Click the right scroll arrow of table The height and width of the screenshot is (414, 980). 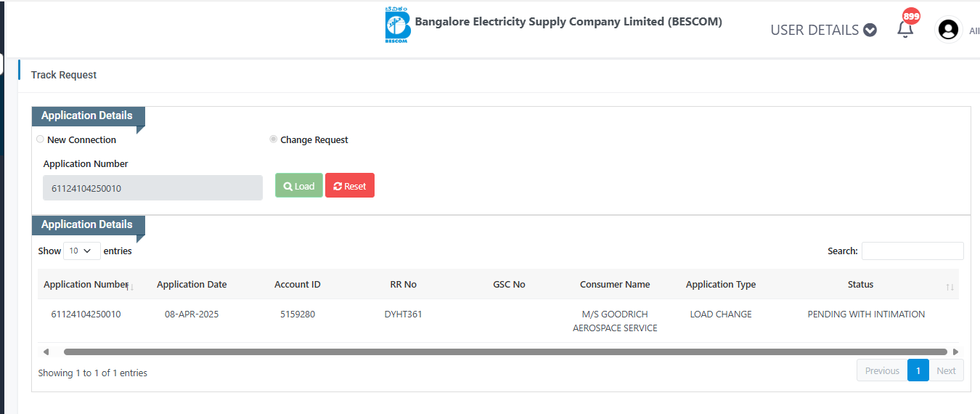[955, 352]
